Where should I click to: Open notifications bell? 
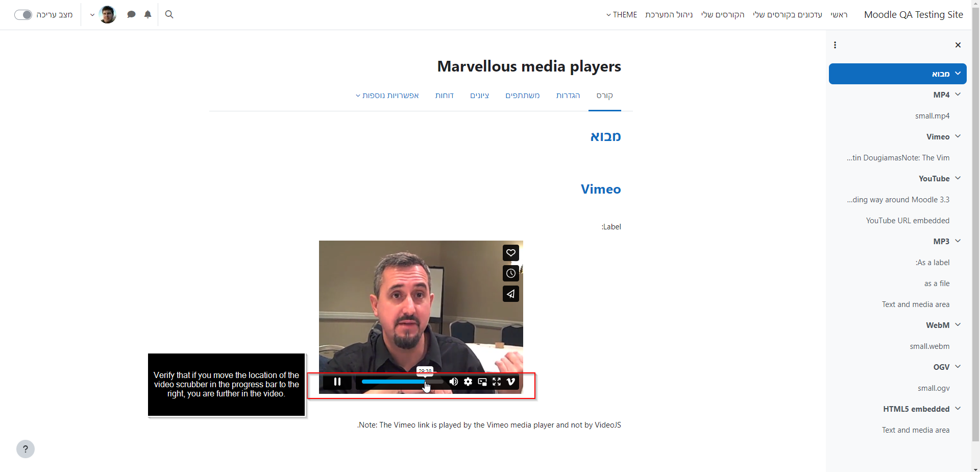(148, 14)
